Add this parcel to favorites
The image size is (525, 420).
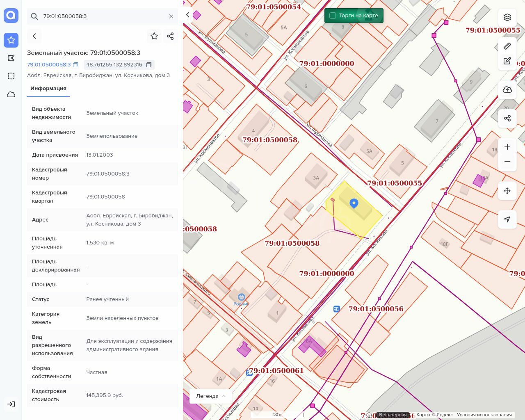pos(154,36)
